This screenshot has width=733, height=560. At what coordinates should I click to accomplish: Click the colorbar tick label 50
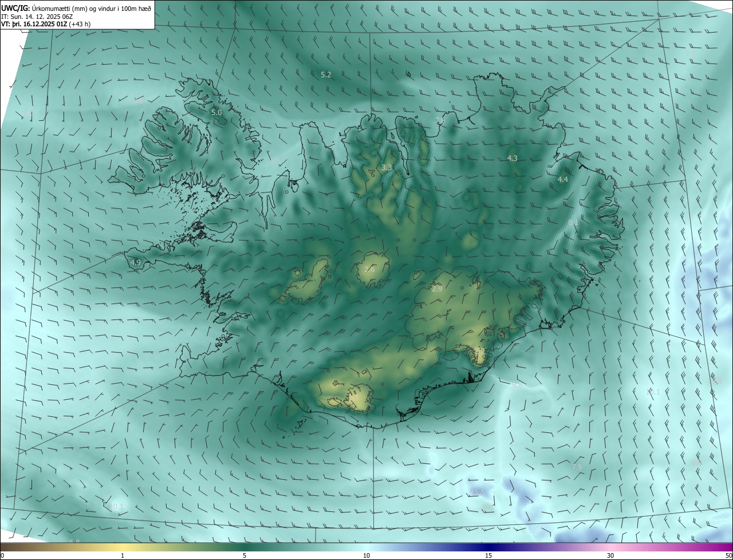click(728, 556)
